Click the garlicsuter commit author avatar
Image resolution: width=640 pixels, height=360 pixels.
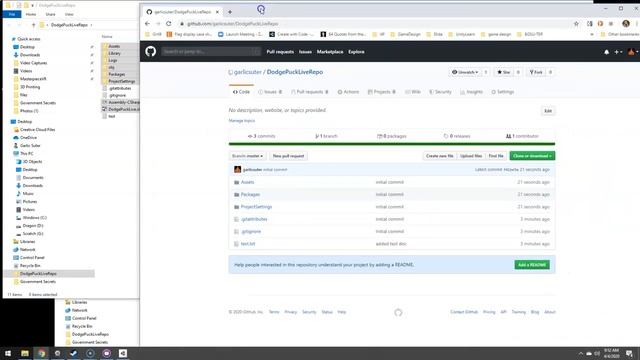pyautogui.click(x=238, y=169)
